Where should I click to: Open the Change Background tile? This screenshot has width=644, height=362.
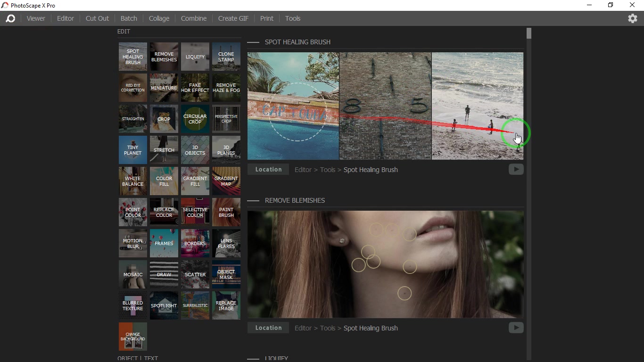133,337
